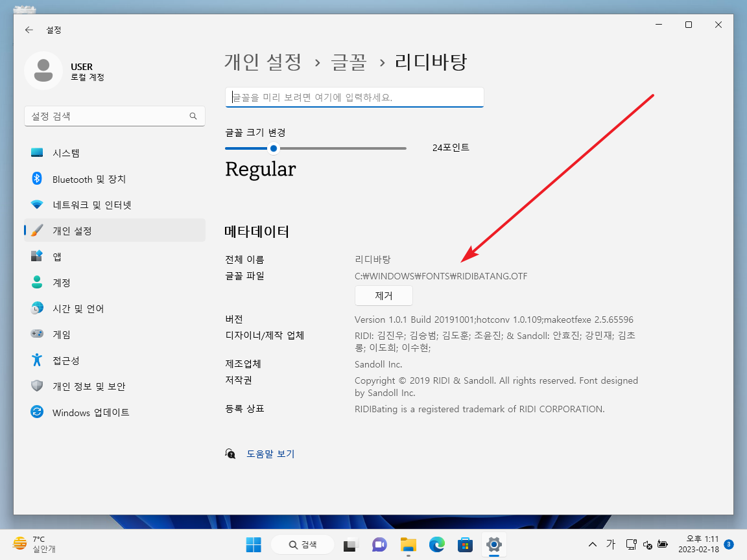
Task: Click the search magnifier in settings search box
Action: point(193,116)
